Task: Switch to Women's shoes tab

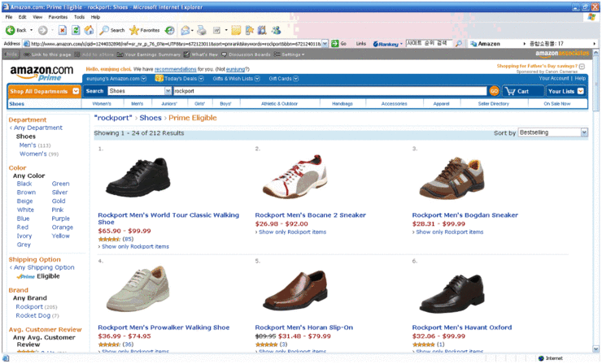Action: point(102,103)
